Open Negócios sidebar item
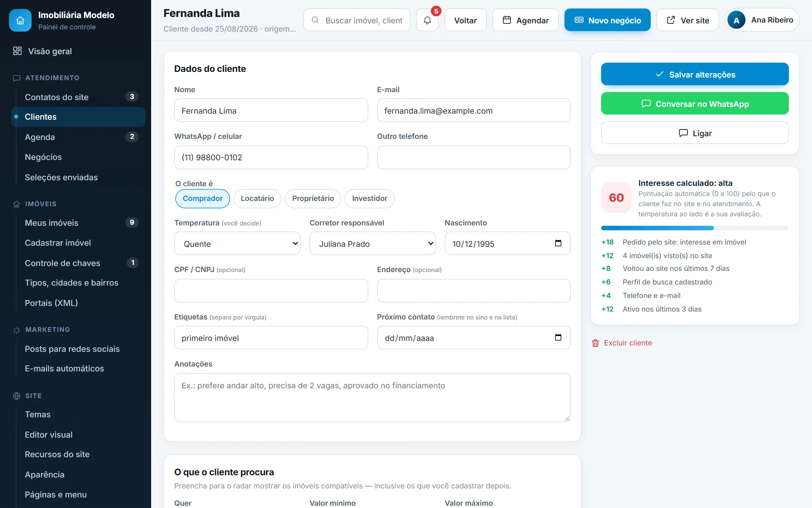 [78, 157]
